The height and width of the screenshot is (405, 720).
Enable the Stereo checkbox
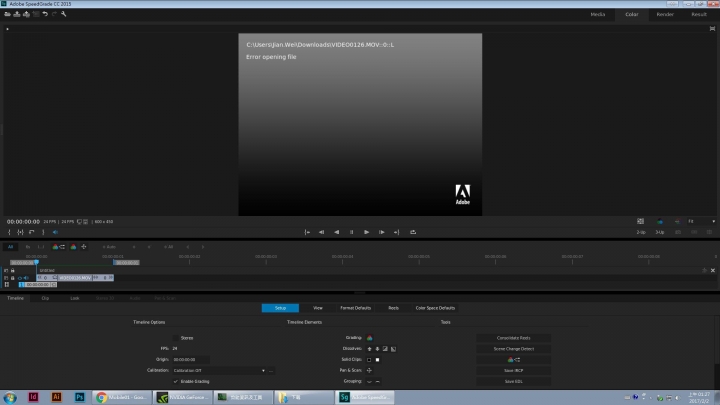pos(176,338)
